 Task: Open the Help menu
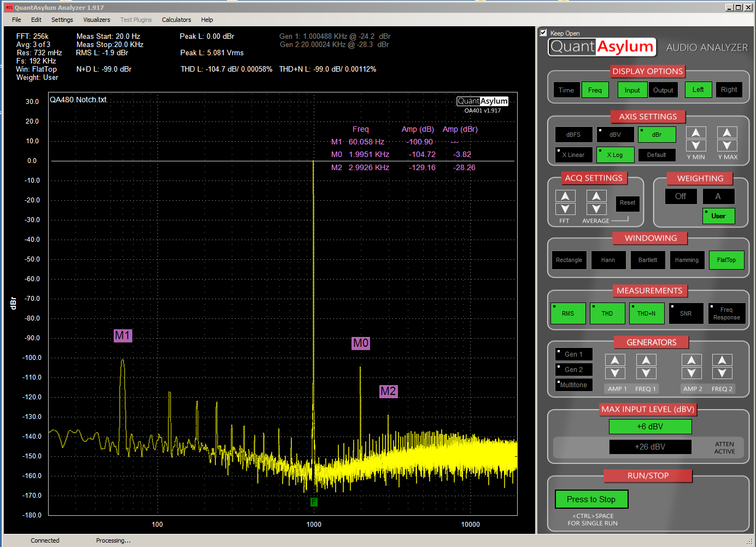point(207,20)
